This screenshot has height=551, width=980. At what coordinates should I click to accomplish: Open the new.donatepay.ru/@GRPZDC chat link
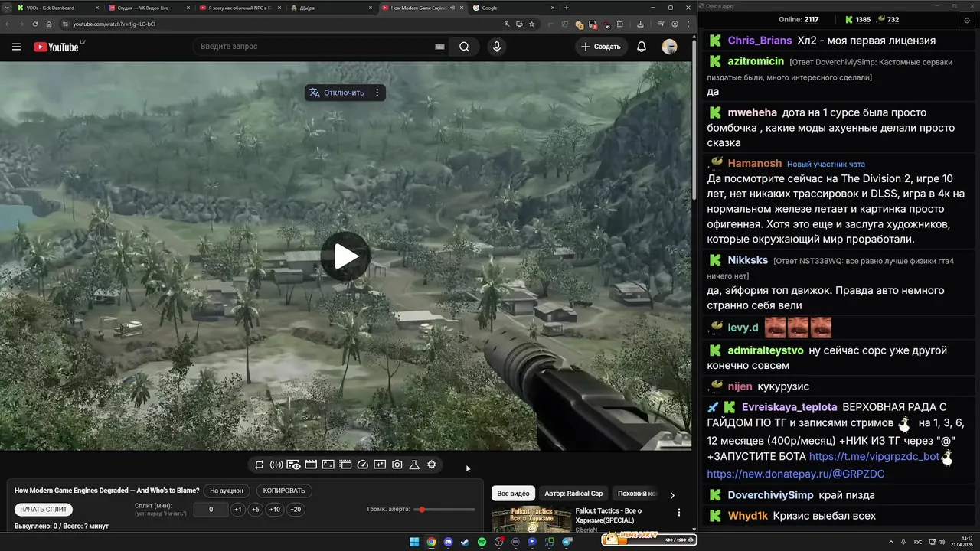pos(795,474)
